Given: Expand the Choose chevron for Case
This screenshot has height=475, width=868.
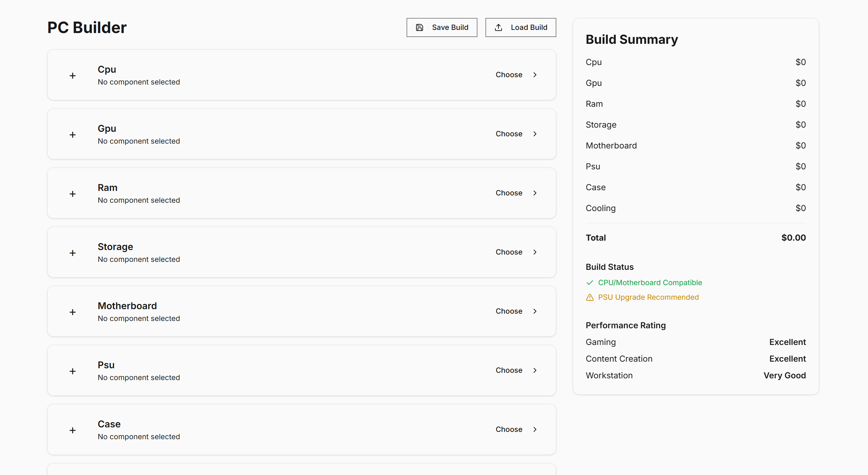Looking at the screenshot, I should coord(535,429).
